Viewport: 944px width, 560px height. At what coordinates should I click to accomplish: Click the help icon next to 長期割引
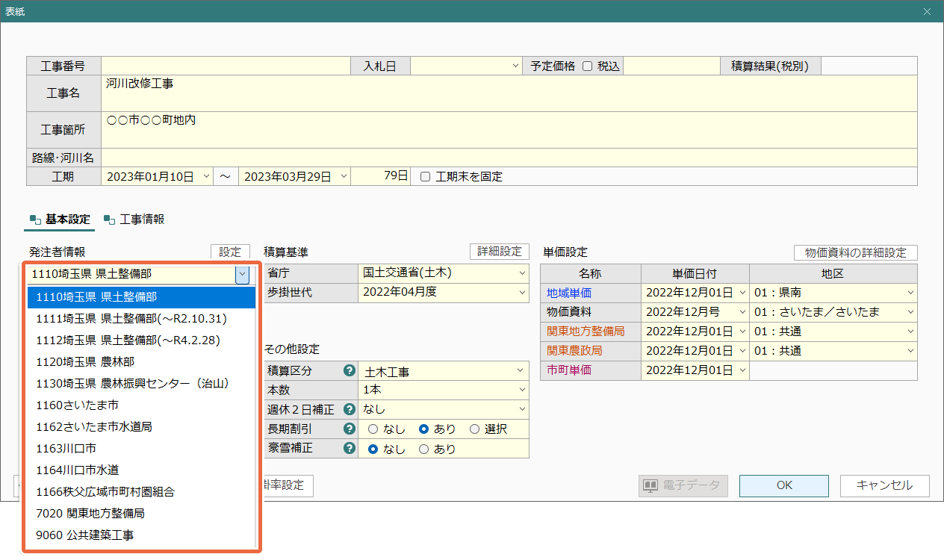(348, 429)
